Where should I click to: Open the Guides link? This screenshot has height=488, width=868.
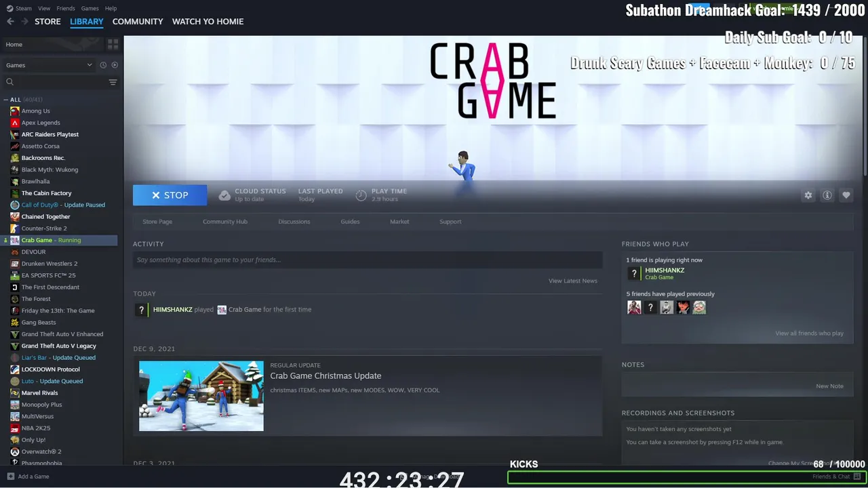click(350, 222)
